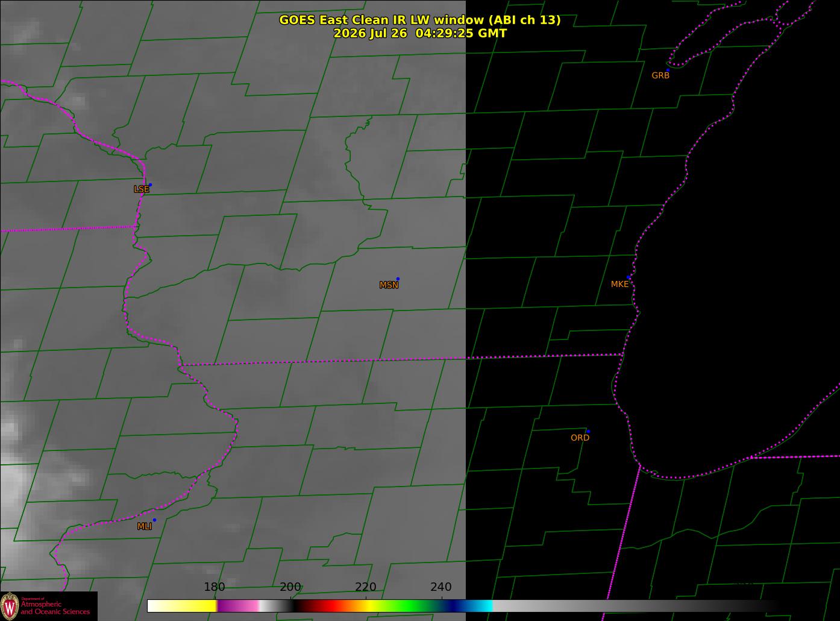
Task: Select the MKE station label
Action: coord(619,284)
